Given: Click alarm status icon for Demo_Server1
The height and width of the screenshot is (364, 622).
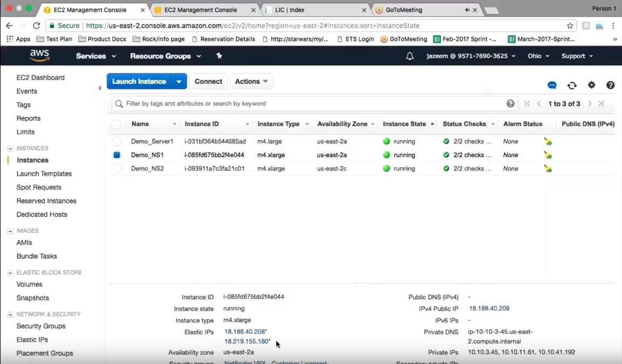Looking at the screenshot, I should (548, 141).
